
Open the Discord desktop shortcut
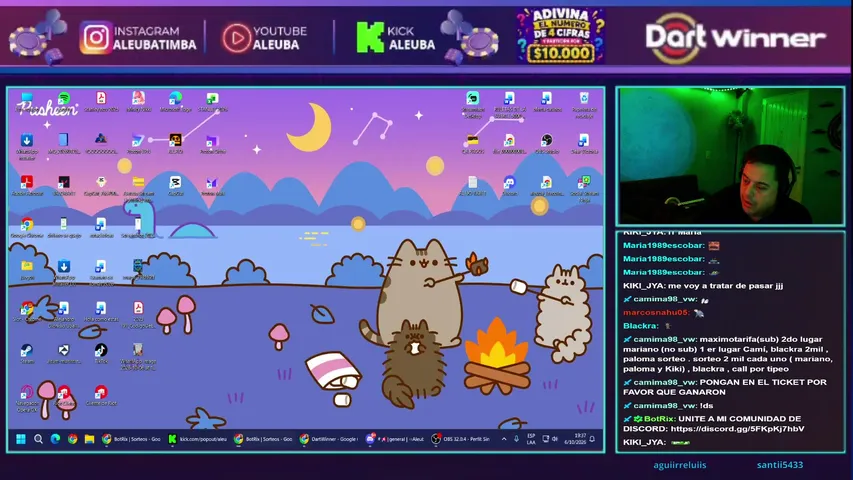(509, 185)
